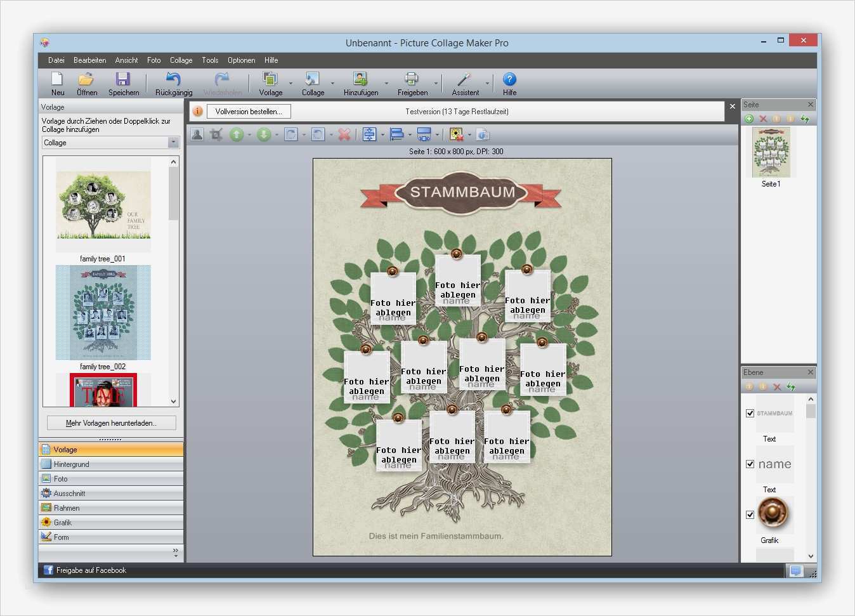Click Mehr Vorlagen herunterladen
Viewport: 855px width, 616px height.
[x=110, y=423]
